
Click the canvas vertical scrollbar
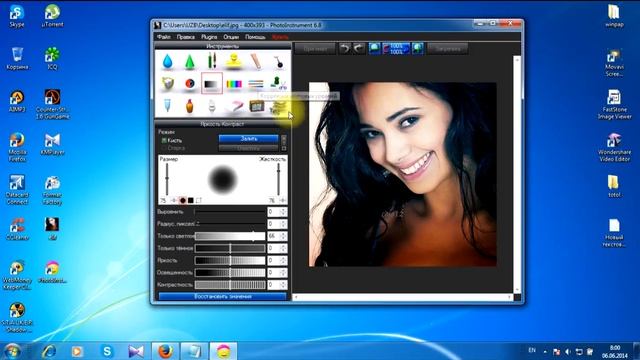coord(517,174)
